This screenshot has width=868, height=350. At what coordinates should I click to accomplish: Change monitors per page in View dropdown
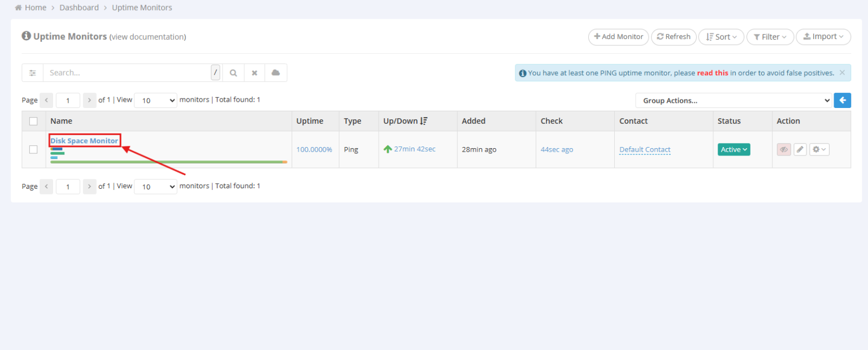coord(155,100)
